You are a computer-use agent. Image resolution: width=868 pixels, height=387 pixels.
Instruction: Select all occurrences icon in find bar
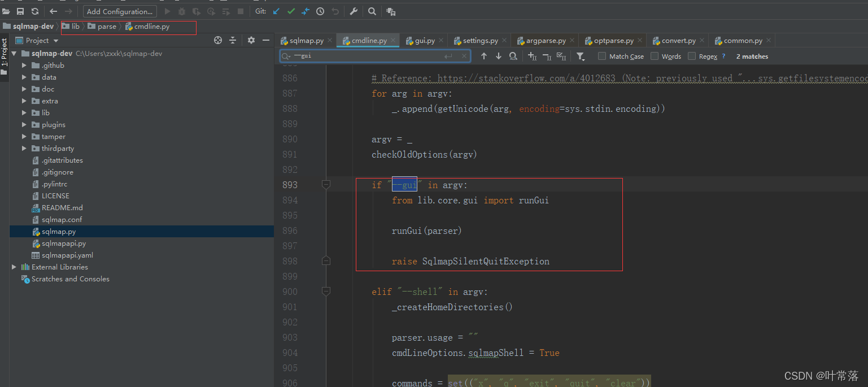[561, 56]
